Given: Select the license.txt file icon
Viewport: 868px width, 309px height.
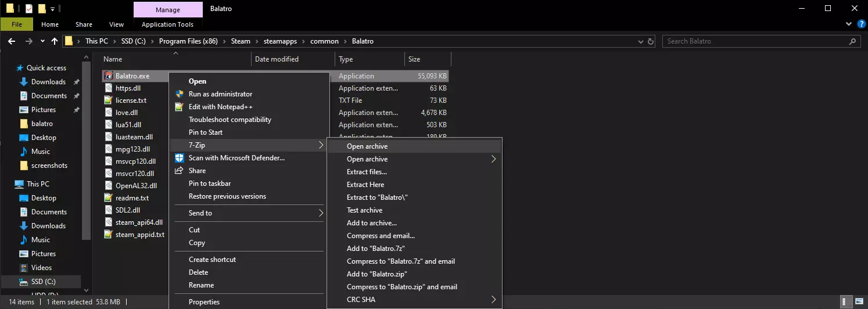Looking at the screenshot, I should click(107, 100).
